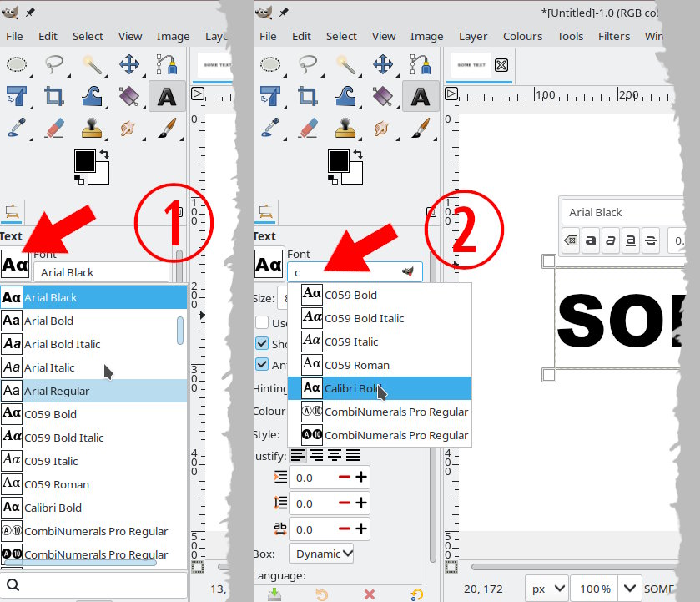Open image menu triangle button right screenshot
700x602 pixels.
451,94
